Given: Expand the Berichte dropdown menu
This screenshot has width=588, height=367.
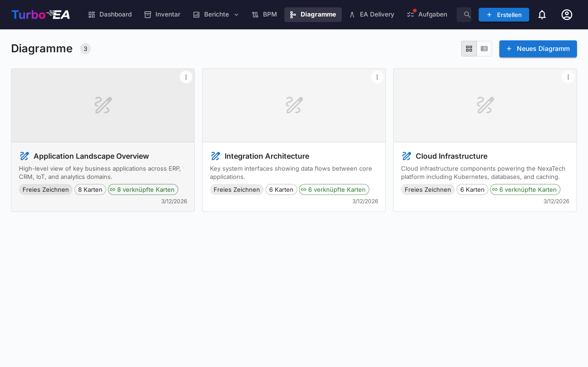Looking at the screenshot, I should [x=216, y=14].
